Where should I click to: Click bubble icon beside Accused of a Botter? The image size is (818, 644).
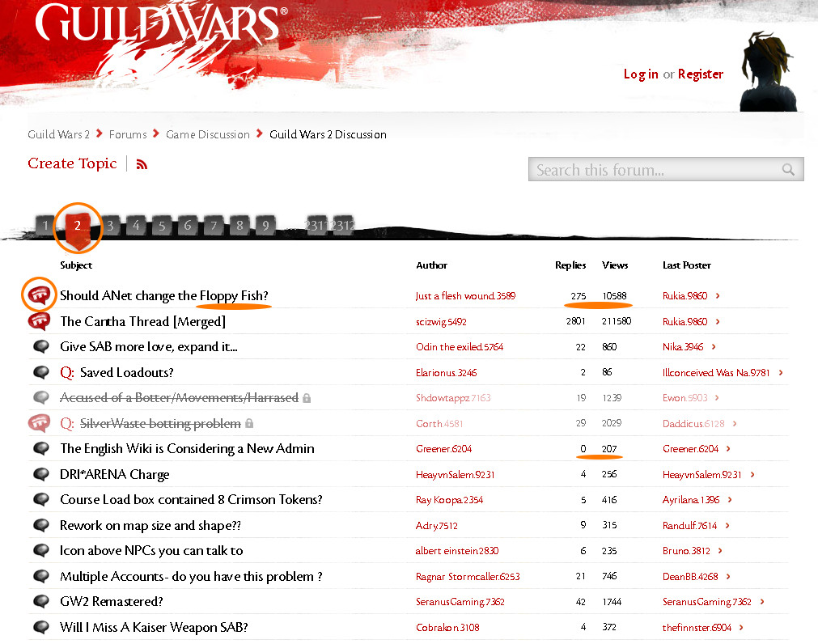tap(40, 397)
